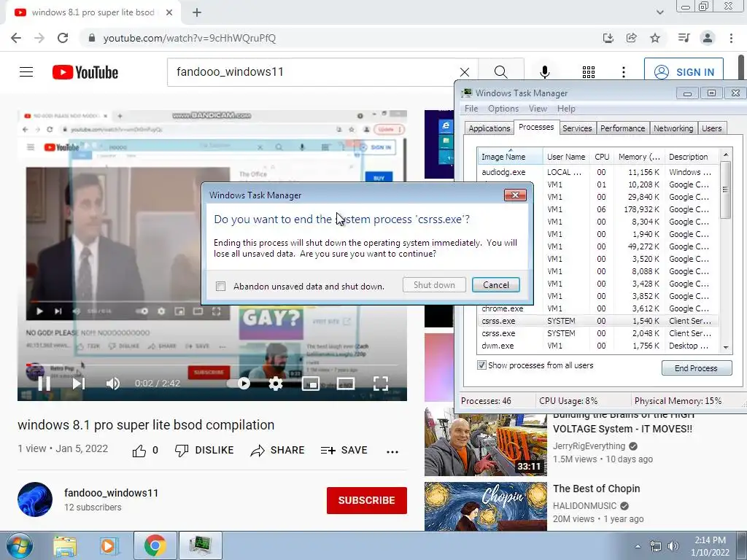
Task: Open the Windows Start orb
Action: click(20, 545)
